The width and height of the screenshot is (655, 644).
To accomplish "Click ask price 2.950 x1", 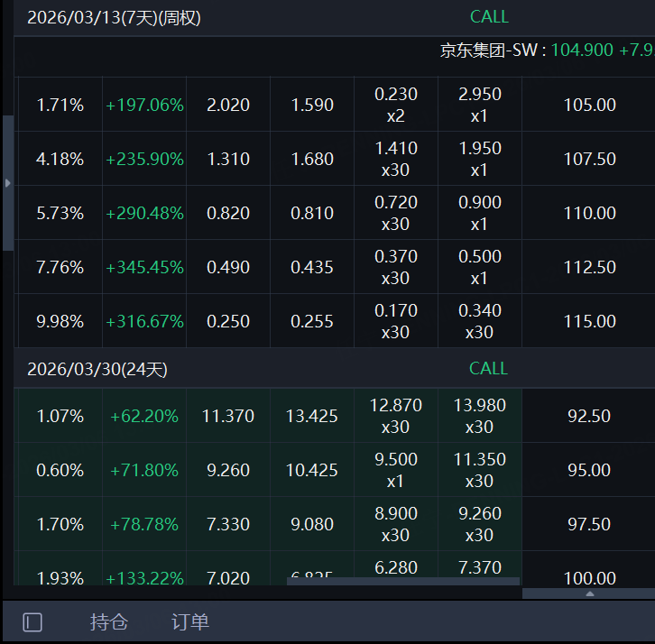I will [479, 105].
